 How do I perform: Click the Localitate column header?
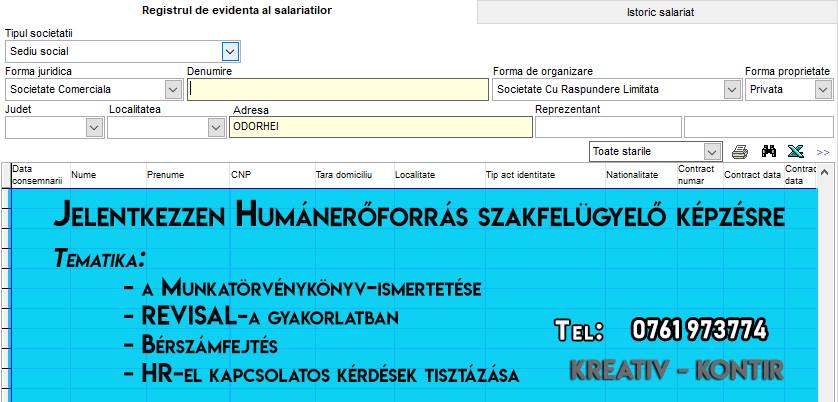(x=439, y=175)
